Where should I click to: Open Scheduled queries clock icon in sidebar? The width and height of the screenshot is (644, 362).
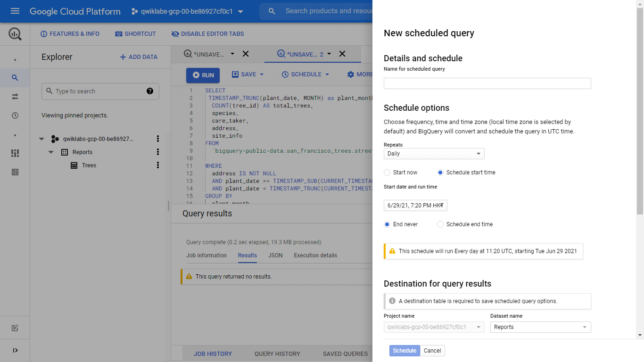coord(15,115)
